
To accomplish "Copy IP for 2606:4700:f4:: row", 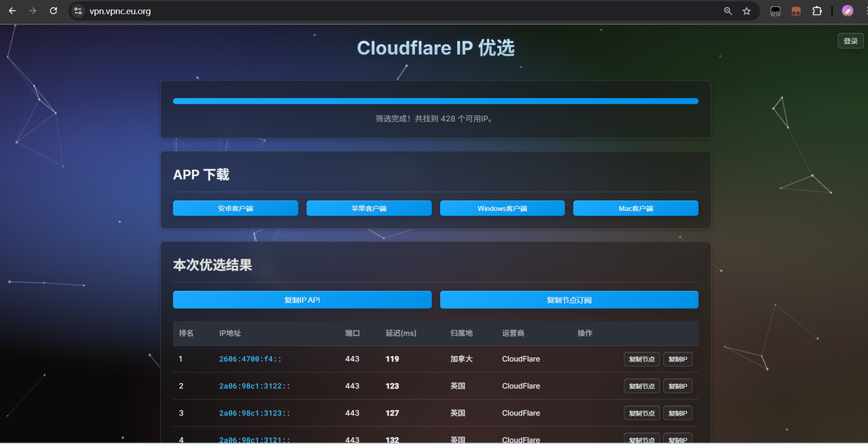I will tap(677, 359).
